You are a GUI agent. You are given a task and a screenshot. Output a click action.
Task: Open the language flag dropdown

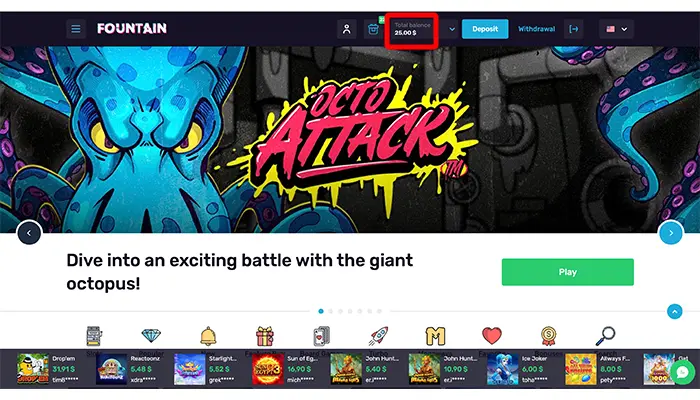point(616,29)
